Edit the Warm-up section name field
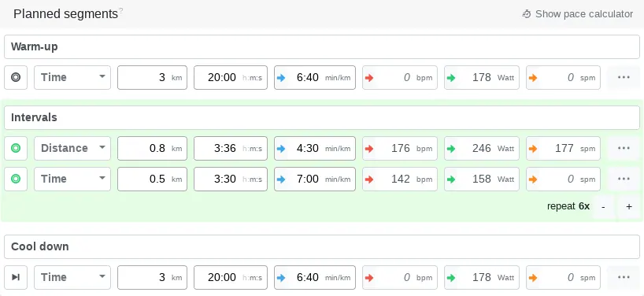644x296 pixels. pos(322,46)
